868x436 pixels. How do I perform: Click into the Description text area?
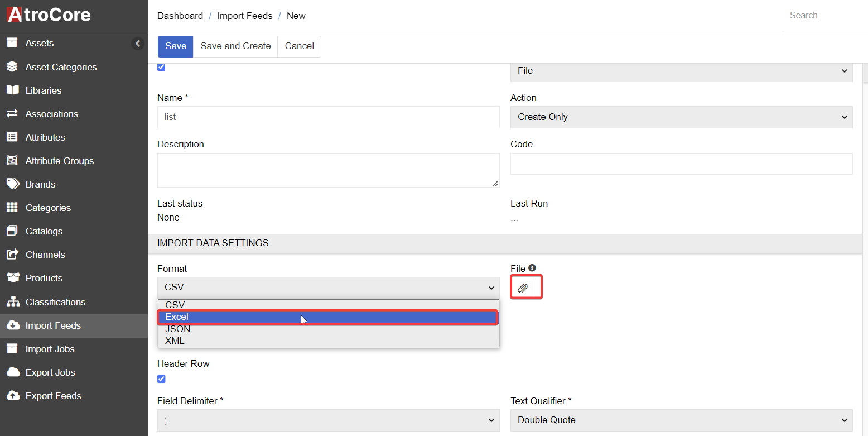click(328, 170)
